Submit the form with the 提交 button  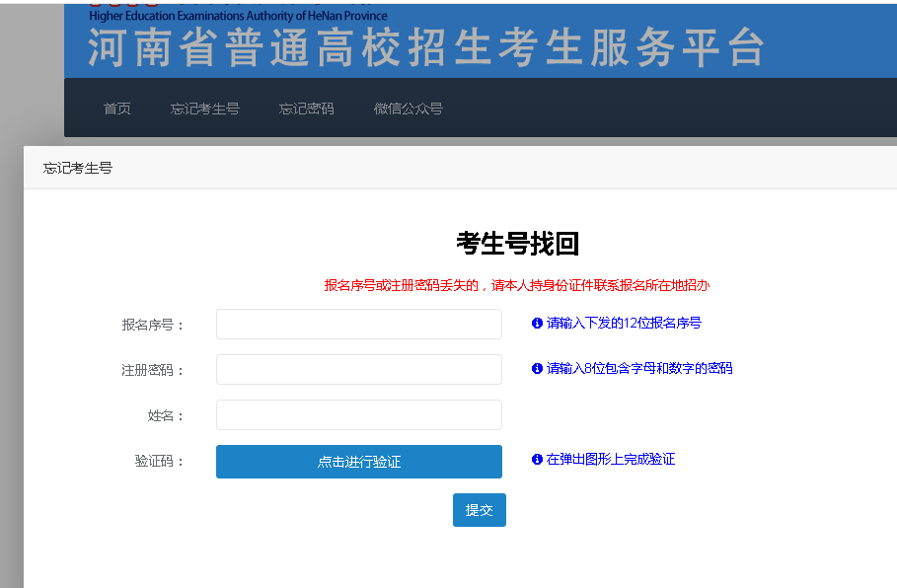pos(479,510)
